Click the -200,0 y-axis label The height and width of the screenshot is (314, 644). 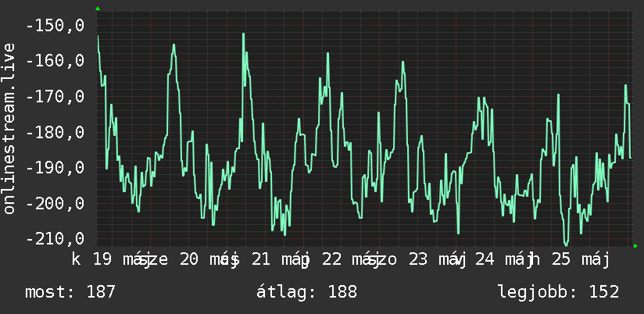pyautogui.click(x=55, y=204)
